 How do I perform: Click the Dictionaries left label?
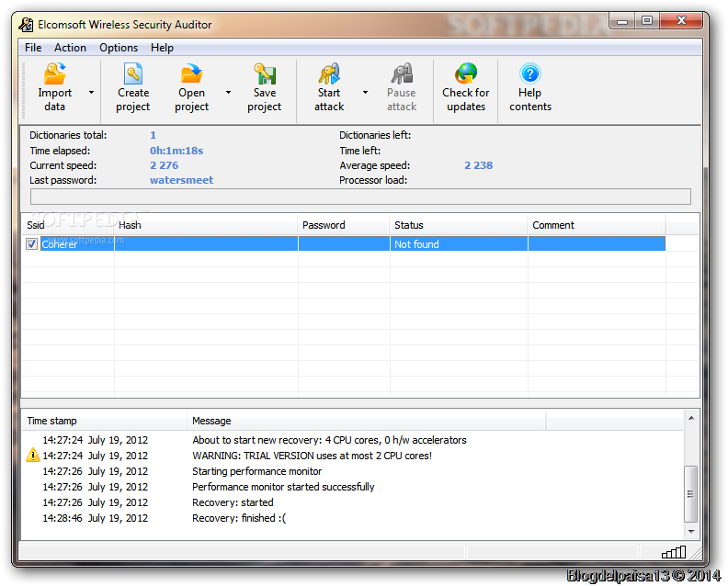(375, 135)
